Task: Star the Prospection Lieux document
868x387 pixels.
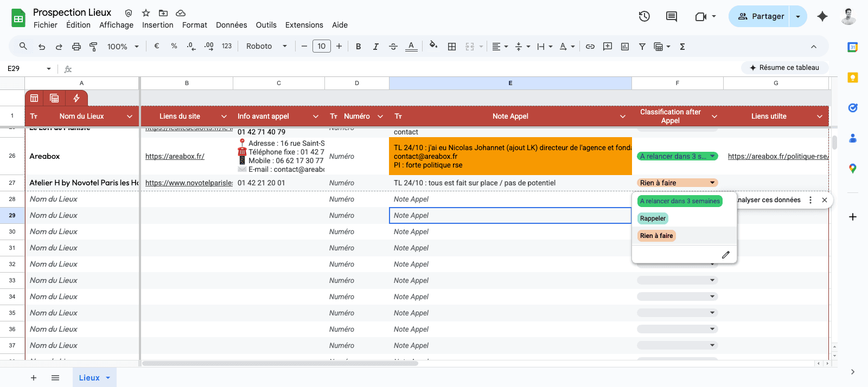Action: coord(146,12)
